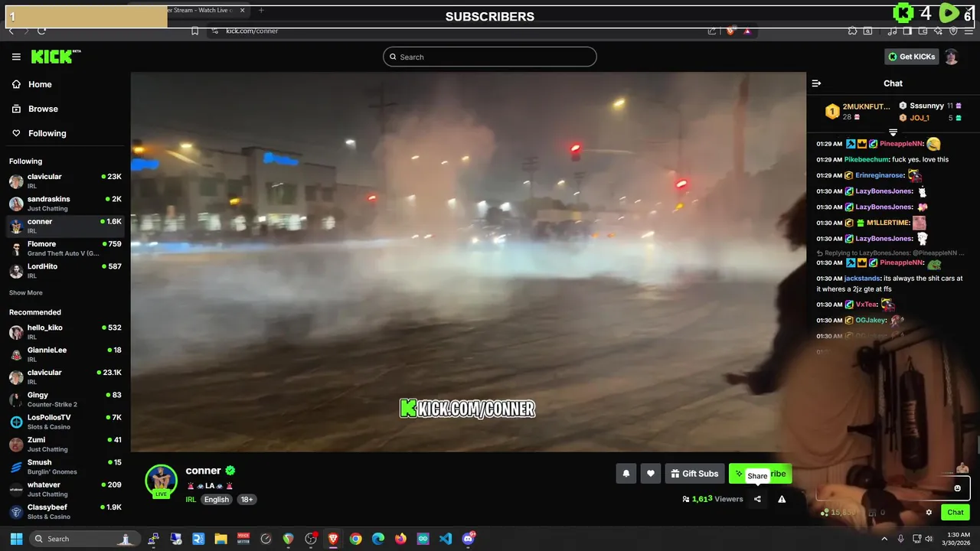Screen dimensions: 980x551
Task: Focus the Kick search field
Action: pyautogui.click(x=490, y=57)
